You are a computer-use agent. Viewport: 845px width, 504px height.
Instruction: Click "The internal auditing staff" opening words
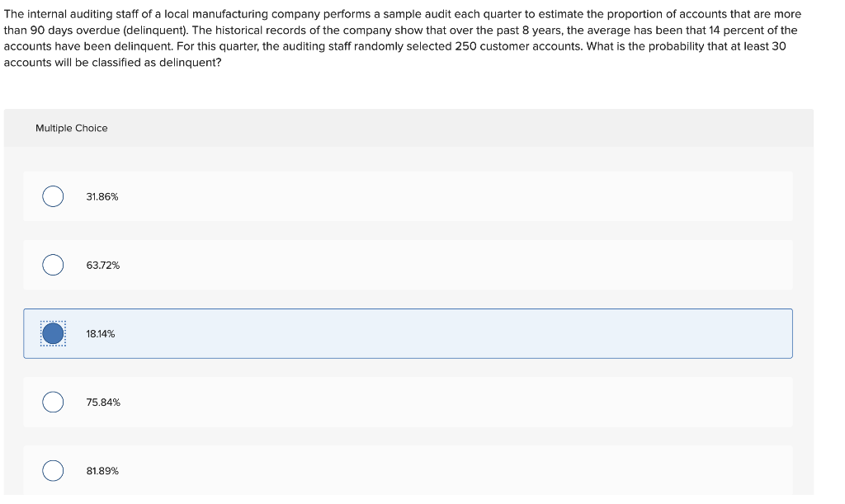71,14
